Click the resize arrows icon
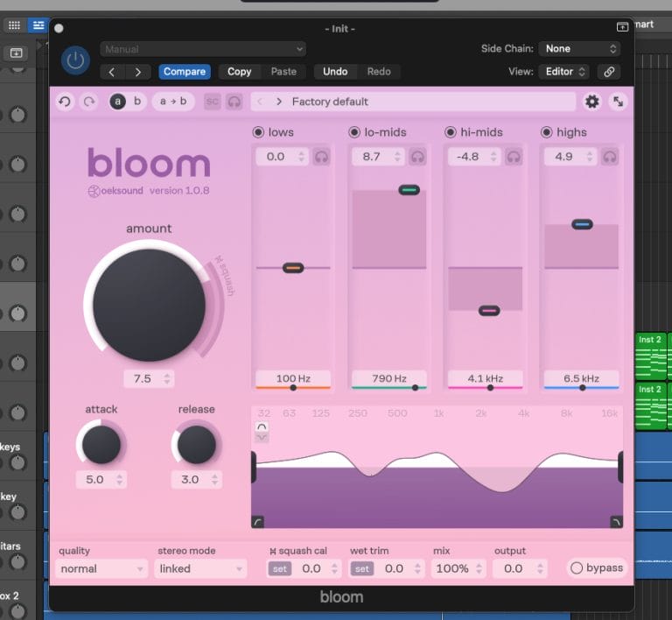This screenshot has width=672, height=620. 618,102
